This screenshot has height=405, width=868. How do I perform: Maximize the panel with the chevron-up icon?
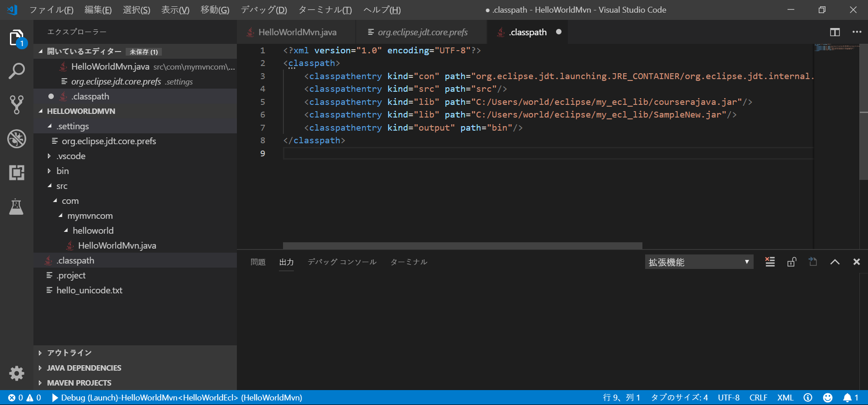click(835, 262)
